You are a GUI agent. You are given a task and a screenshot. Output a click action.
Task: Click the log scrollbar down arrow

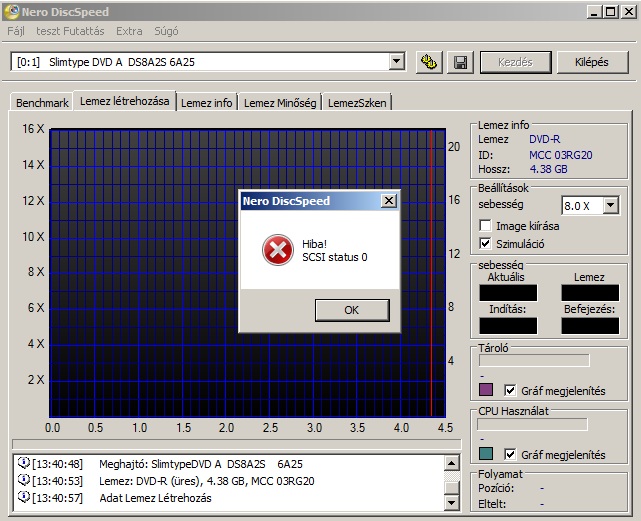point(452,502)
